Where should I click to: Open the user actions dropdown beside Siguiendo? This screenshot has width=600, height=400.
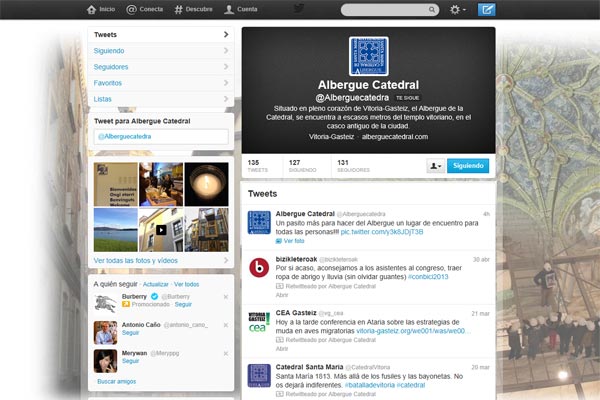(x=435, y=166)
